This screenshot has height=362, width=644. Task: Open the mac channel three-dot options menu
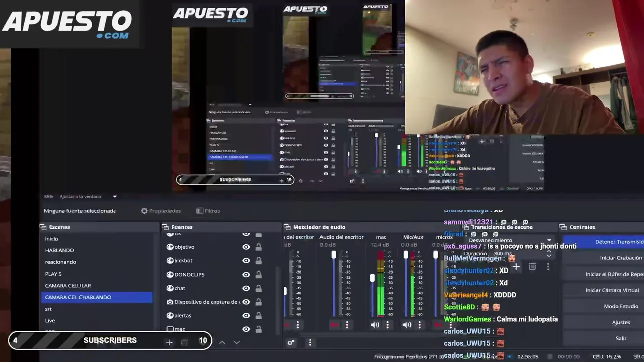coord(387,325)
